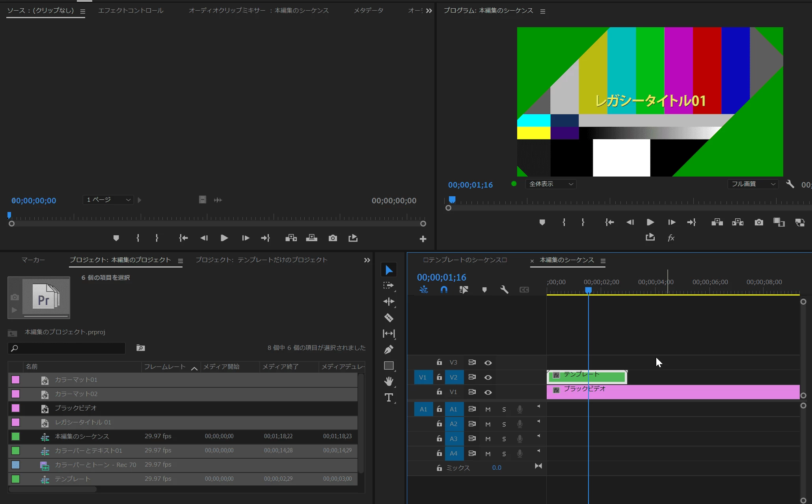Open テンプレートだけのプロジェクト project tab
This screenshot has height=504, width=812.
coord(261,260)
